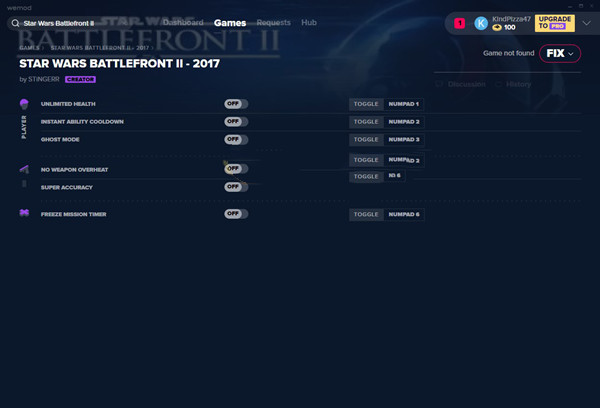
Task: Click the gold coins icon
Action: tap(497, 28)
